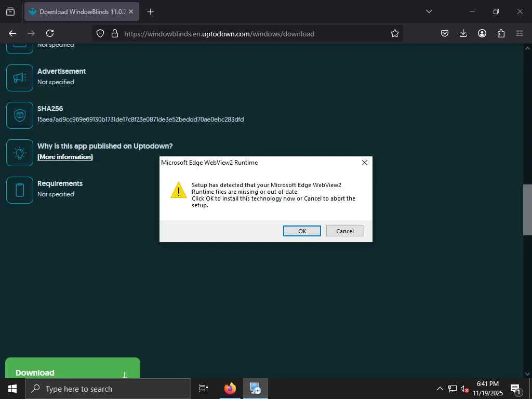Click the page vertical scrollbar thumb
The width and height of the screenshot is (532, 399).
coord(527,210)
